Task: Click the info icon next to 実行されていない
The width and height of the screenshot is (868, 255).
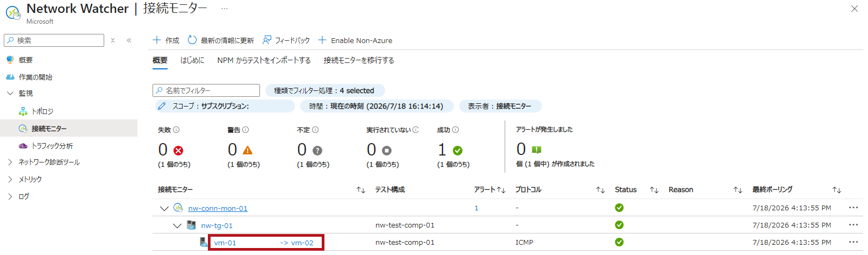Action: [x=416, y=130]
